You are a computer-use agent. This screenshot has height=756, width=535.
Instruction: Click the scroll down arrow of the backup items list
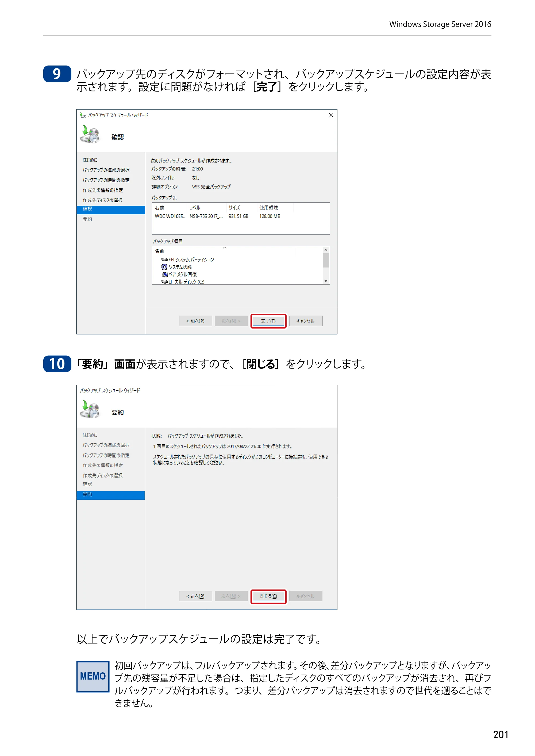point(326,281)
